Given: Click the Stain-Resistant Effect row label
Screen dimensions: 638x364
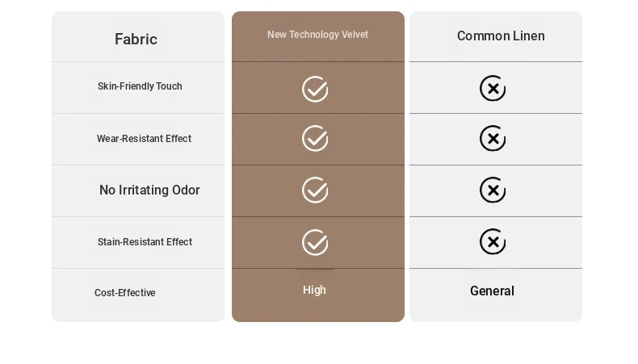Looking at the screenshot, I should coord(145,242).
